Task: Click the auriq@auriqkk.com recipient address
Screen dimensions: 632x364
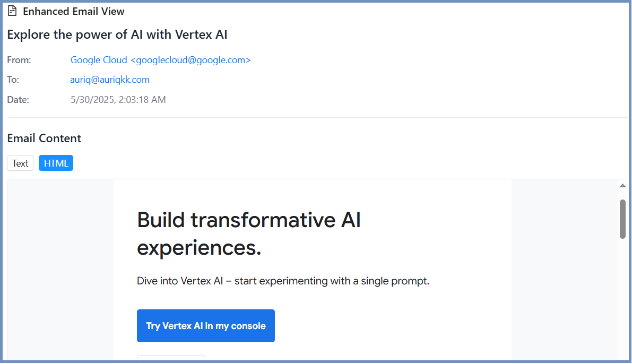Action: (110, 80)
